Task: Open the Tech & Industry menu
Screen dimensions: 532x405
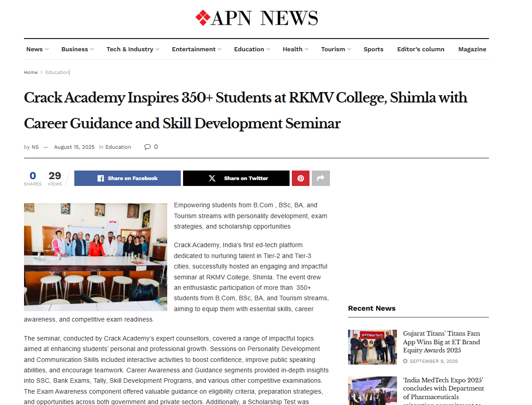Action: 130,49
